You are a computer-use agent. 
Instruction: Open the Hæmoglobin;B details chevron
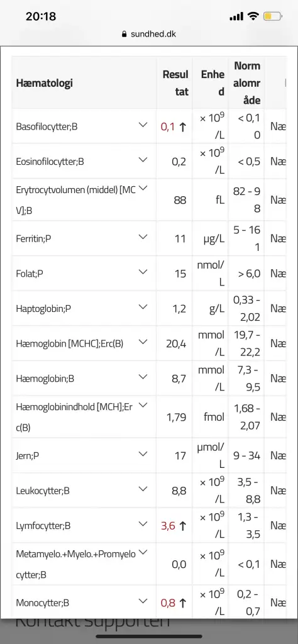click(143, 376)
